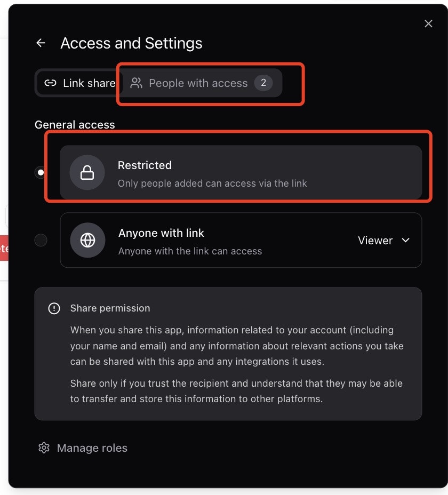This screenshot has height=495, width=448.
Task: Click the globe icon for Anyone with link
Action: pyautogui.click(x=87, y=240)
